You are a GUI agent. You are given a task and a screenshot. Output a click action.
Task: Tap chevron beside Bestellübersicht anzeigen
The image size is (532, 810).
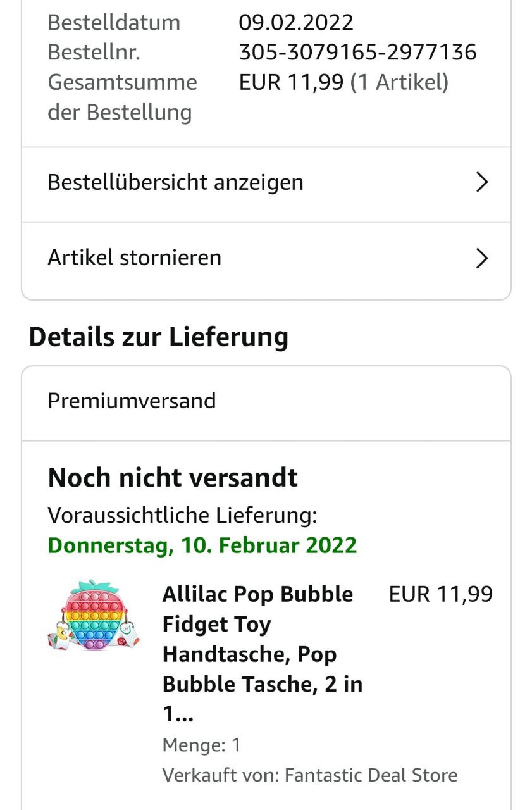pos(482,183)
